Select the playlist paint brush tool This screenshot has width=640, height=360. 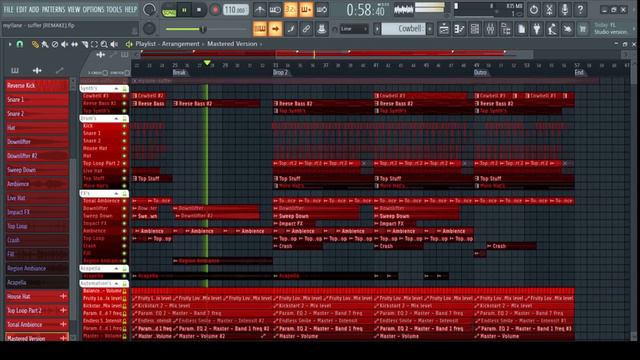pos(45,44)
